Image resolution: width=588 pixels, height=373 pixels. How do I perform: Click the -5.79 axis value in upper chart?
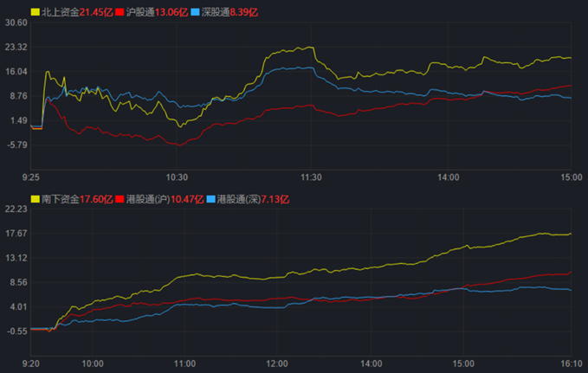coord(16,145)
